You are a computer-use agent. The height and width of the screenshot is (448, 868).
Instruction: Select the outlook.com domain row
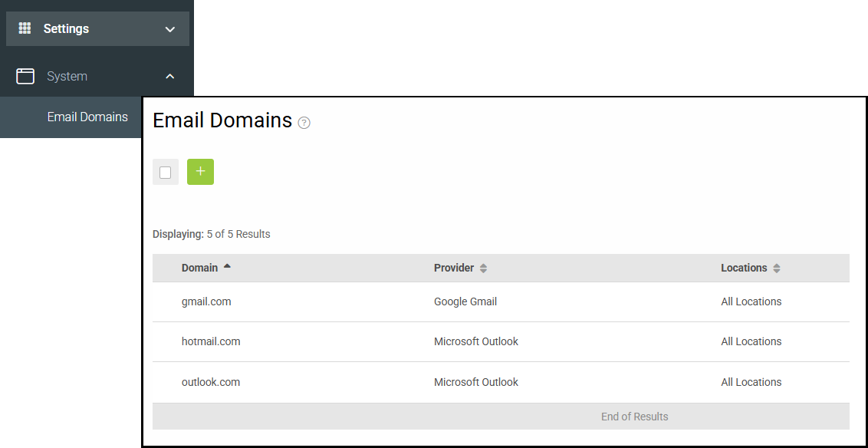tap(501, 382)
